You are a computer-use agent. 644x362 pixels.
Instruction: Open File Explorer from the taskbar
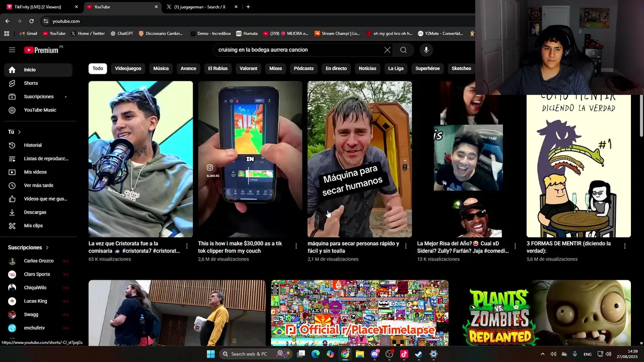(x=360, y=354)
